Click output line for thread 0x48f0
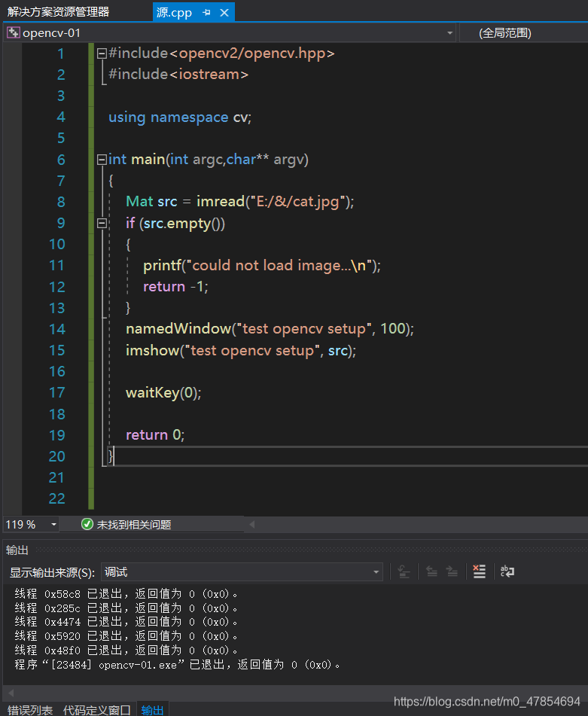Viewport: 588px width, 716px height. pyautogui.click(x=126, y=650)
